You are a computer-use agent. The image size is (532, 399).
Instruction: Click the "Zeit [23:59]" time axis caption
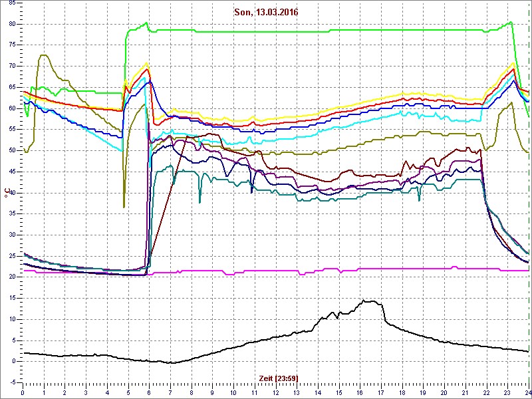(279, 378)
